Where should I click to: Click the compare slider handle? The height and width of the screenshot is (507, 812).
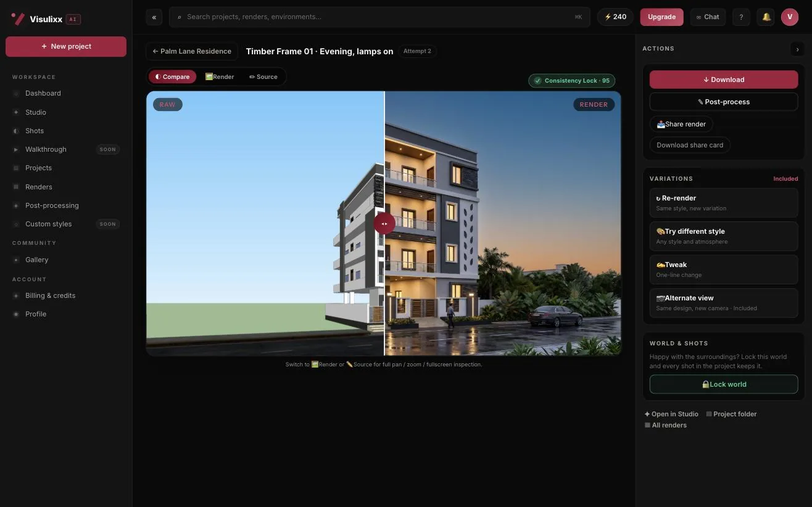coord(384,223)
